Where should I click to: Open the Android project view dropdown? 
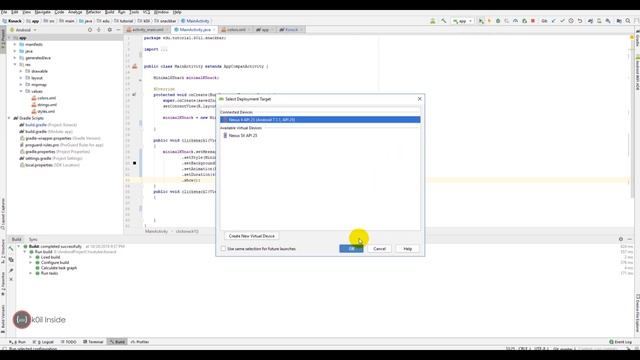[23, 30]
